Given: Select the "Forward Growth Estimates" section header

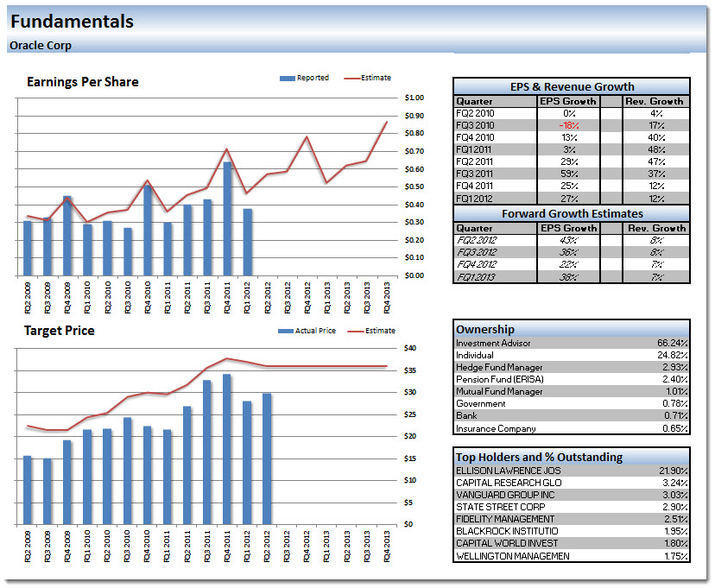Looking at the screenshot, I should click(572, 214).
